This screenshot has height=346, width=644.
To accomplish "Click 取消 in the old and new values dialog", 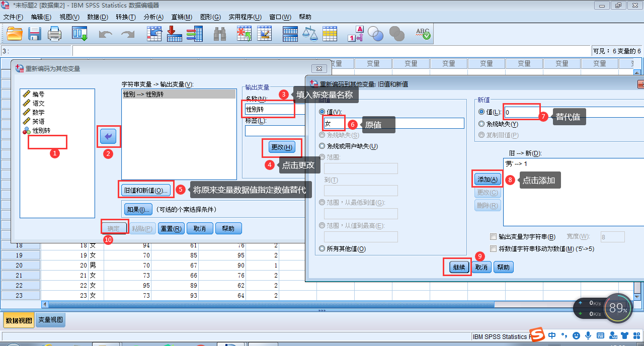I will pos(481,267).
